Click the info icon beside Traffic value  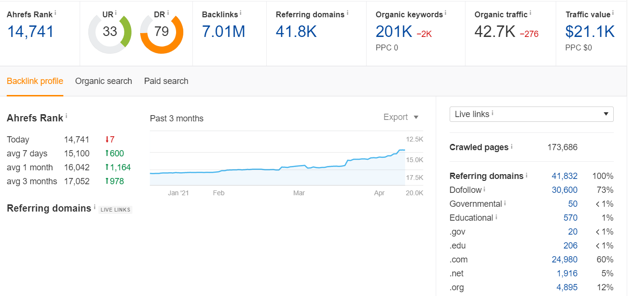pos(614,12)
